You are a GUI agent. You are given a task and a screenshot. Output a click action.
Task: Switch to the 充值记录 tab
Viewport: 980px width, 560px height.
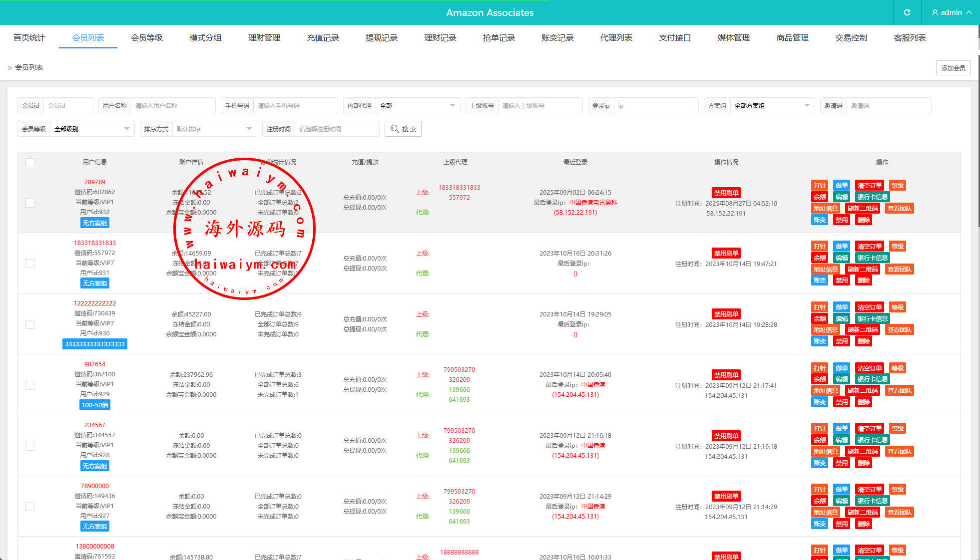coord(323,38)
